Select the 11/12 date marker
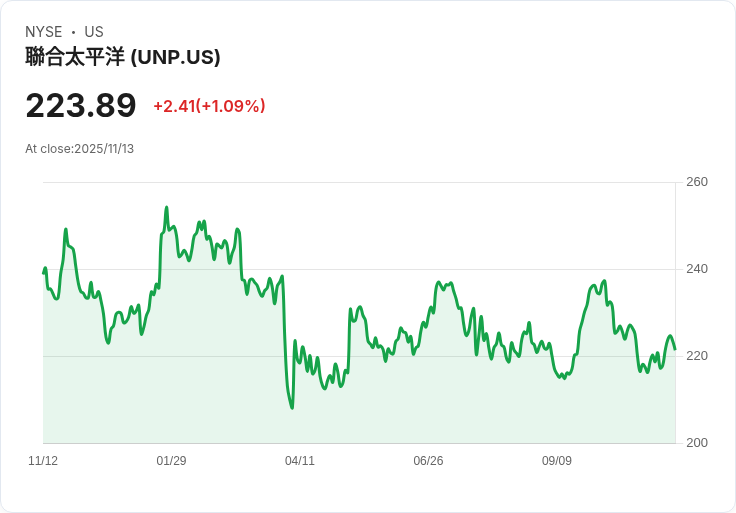The image size is (736, 513). pos(43,461)
